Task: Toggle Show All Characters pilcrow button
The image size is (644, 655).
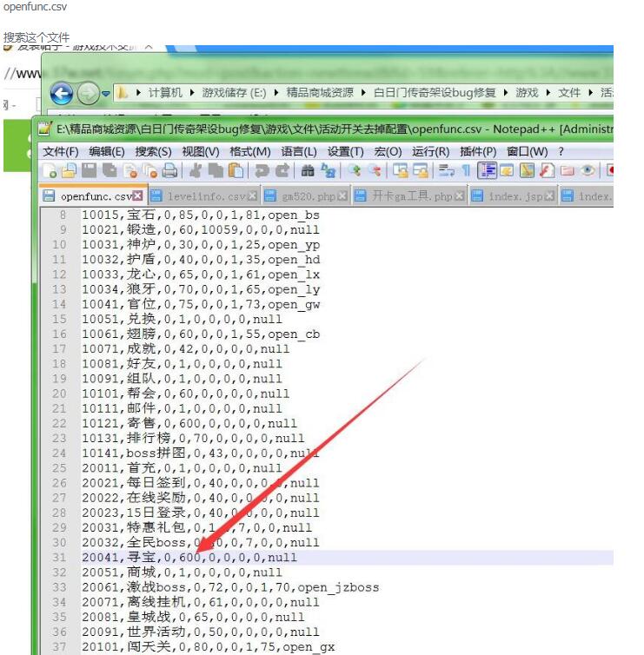Action: pos(466,171)
